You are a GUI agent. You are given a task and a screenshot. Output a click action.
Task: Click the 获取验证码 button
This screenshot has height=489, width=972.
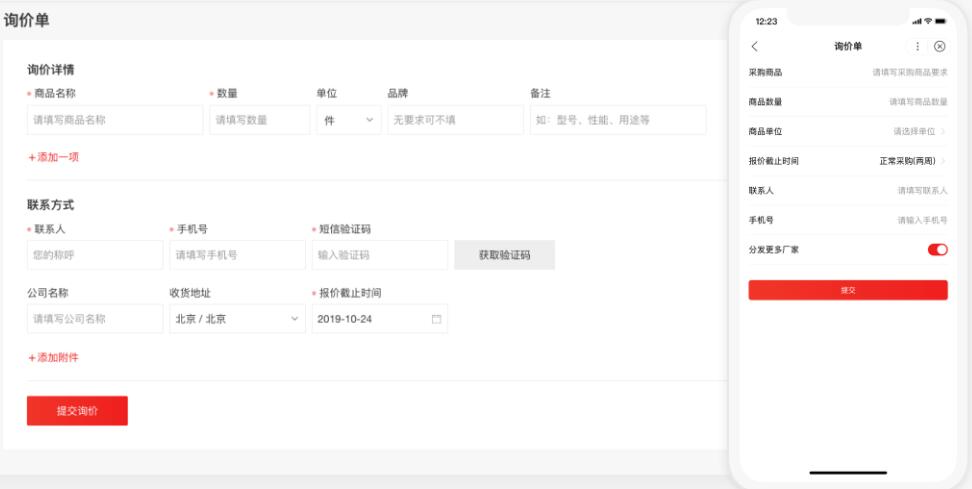(504, 255)
